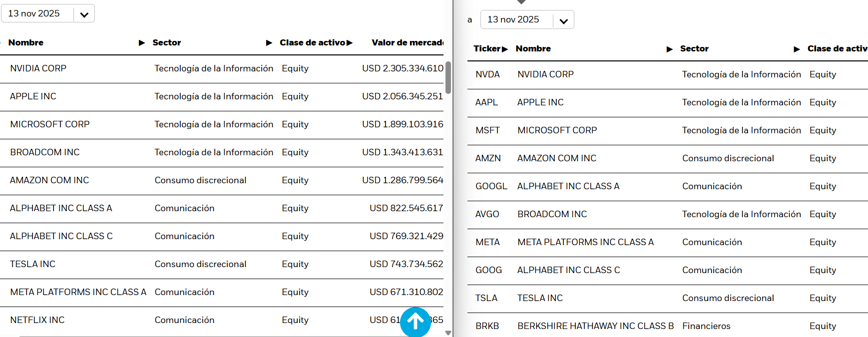Click the Ticker column header
The width and height of the screenshot is (868, 337).
pos(487,49)
